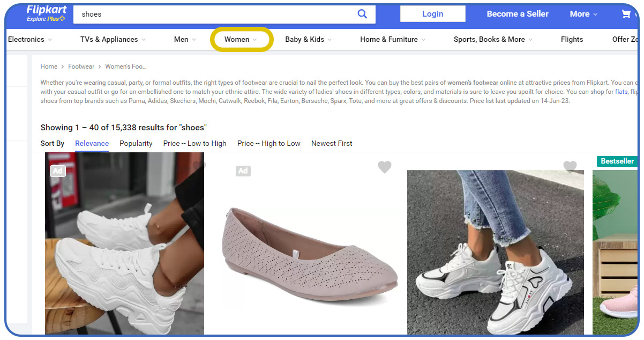The height and width of the screenshot is (340, 644).
Task: Click the search magnifier icon
Action: pos(363,14)
